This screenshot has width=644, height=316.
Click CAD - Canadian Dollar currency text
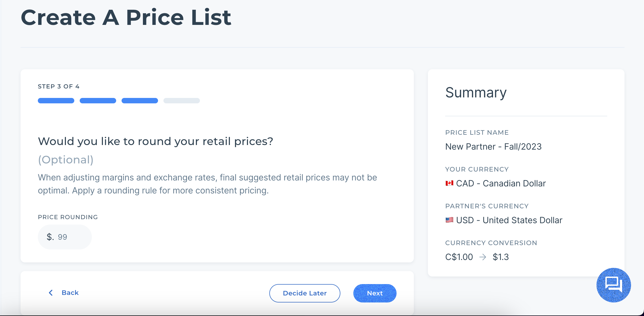tap(501, 183)
